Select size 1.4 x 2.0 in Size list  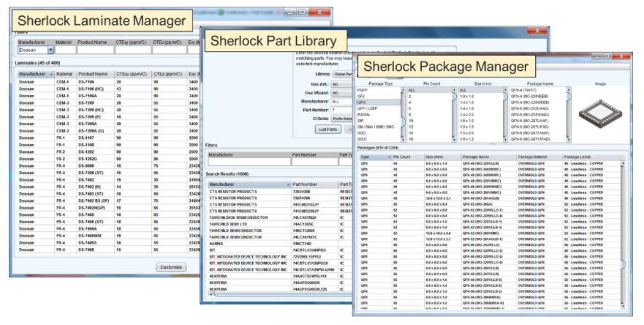466,114
